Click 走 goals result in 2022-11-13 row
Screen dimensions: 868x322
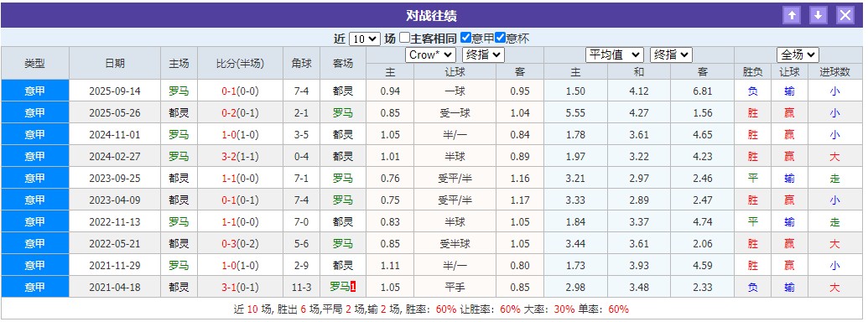click(834, 222)
